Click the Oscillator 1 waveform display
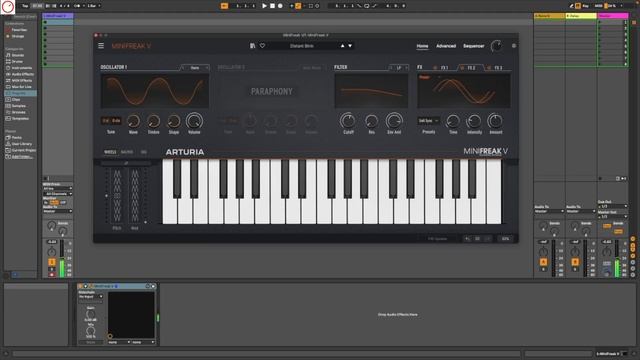 pyautogui.click(x=155, y=91)
